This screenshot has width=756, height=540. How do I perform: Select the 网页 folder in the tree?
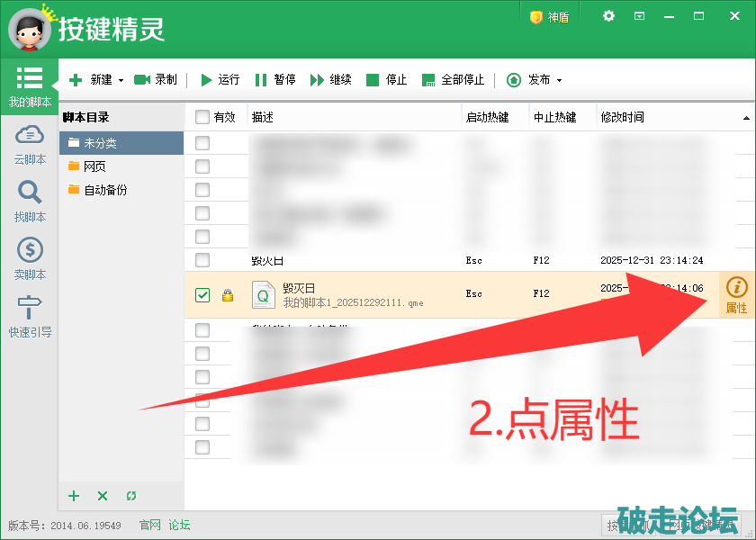[x=94, y=166]
